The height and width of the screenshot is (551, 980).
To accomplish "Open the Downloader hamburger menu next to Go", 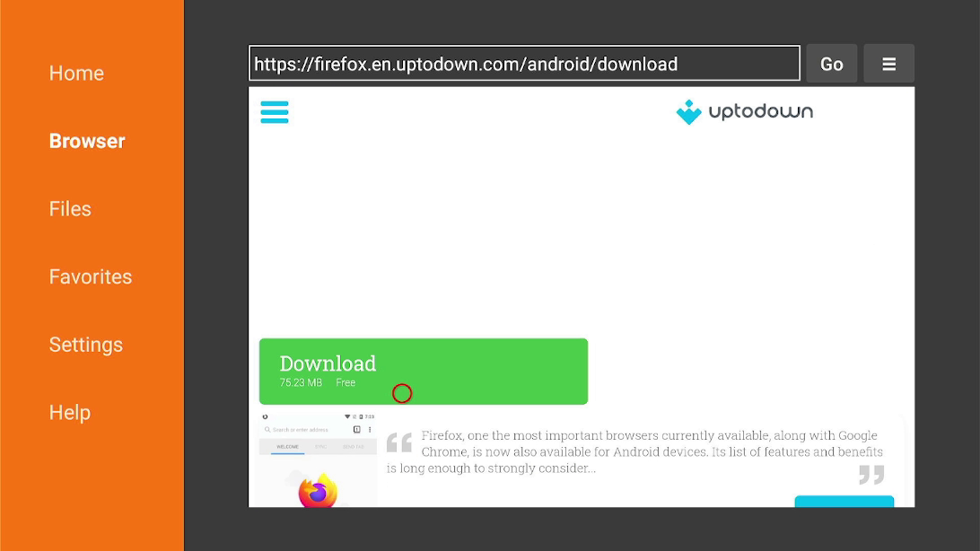I will [x=888, y=64].
